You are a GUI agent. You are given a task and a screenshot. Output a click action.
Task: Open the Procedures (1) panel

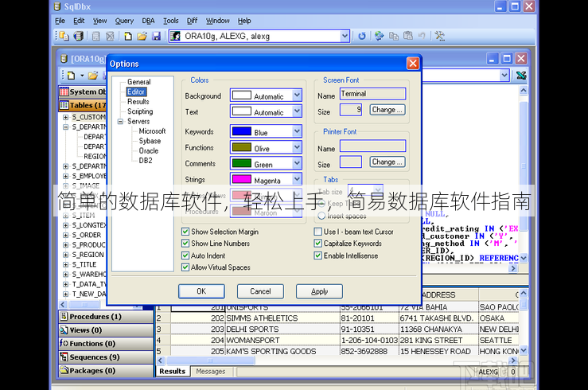[x=105, y=317]
